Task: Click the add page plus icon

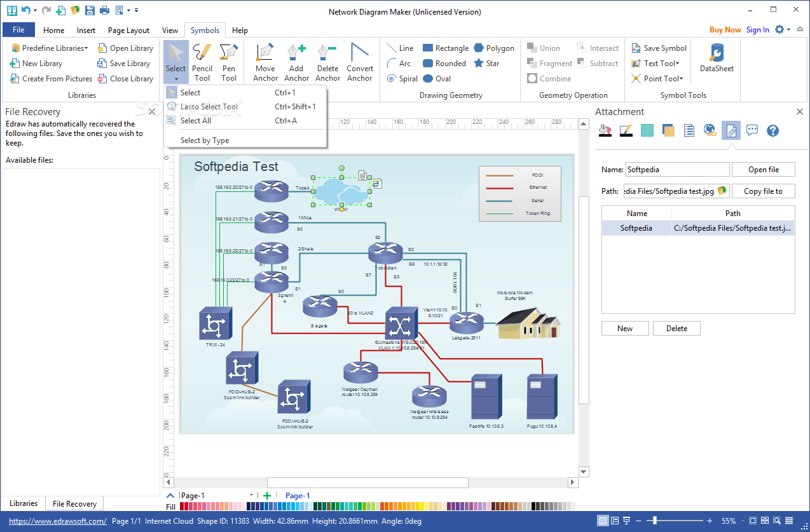Action: coord(267,496)
